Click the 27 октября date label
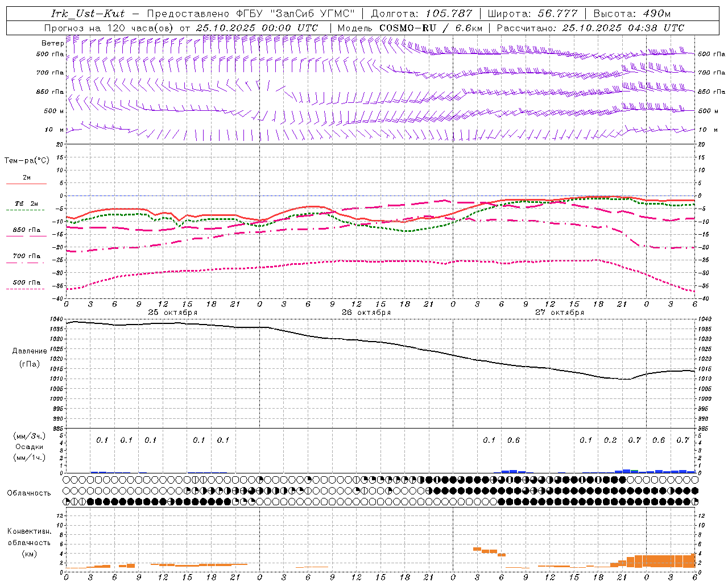Screen dimensions: 728x582 [559, 313]
